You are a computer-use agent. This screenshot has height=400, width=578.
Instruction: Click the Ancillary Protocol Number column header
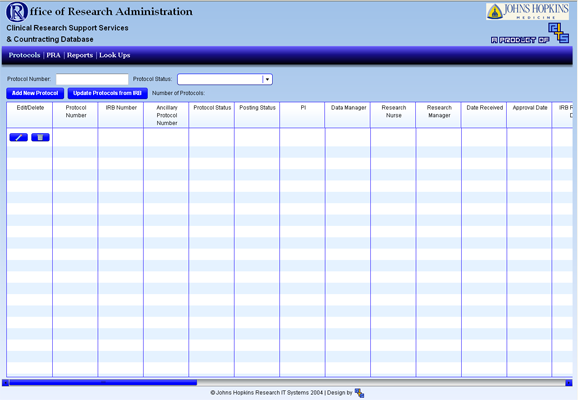[x=167, y=115]
